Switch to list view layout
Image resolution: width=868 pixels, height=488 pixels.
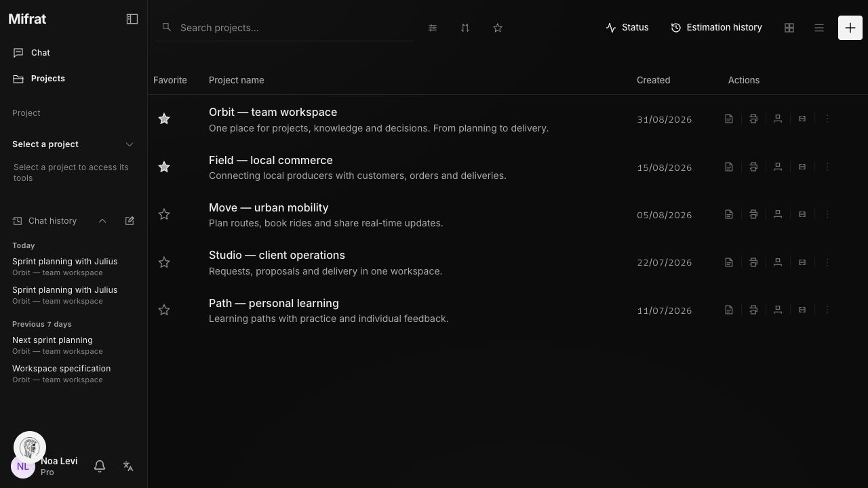click(x=819, y=28)
